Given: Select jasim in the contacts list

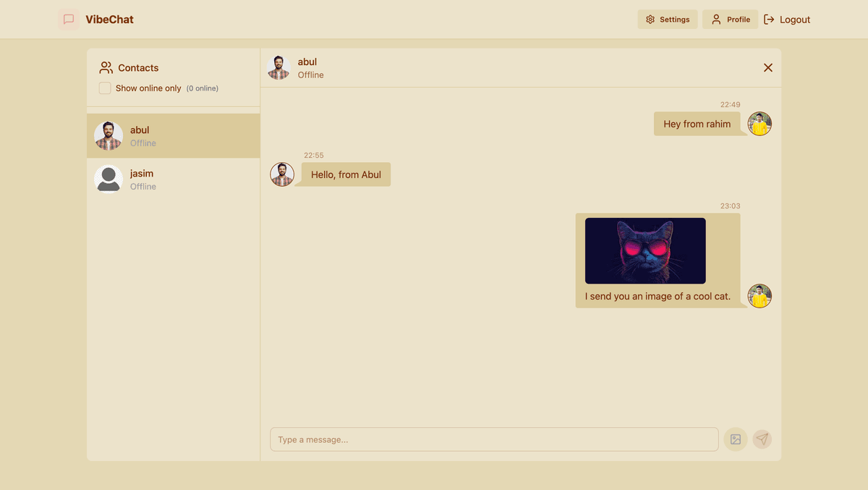Looking at the screenshot, I should click(x=174, y=179).
